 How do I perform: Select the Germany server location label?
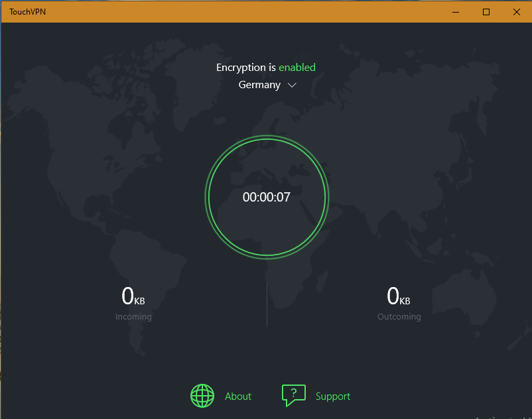tap(259, 85)
